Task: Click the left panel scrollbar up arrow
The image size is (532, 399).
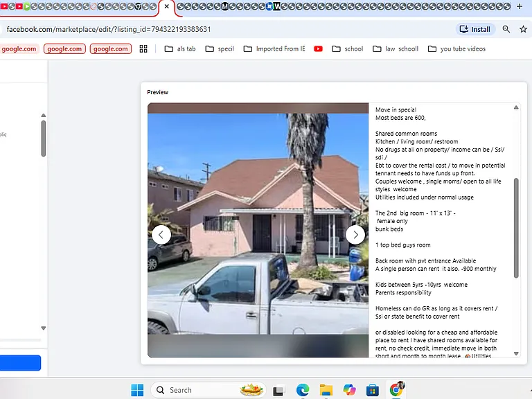Action: (x=44, y=116)
